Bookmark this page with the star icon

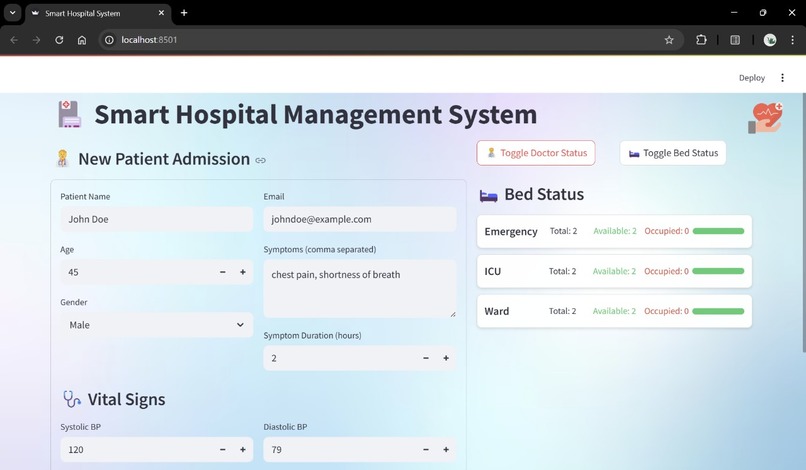(669, 40)
